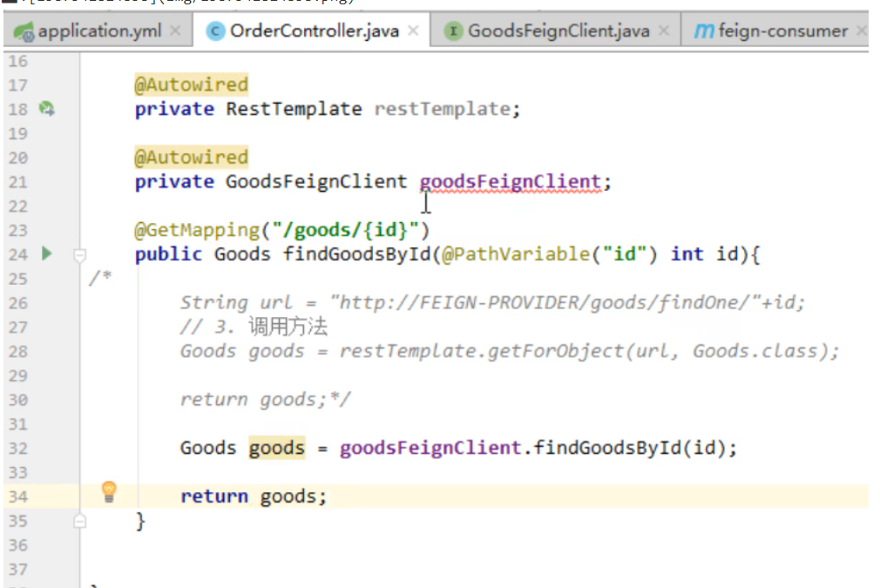This screenshot has width=880, height=588.
Task: Click the commented FEIGN-PROVIDER url string
Action: [545, 303]
